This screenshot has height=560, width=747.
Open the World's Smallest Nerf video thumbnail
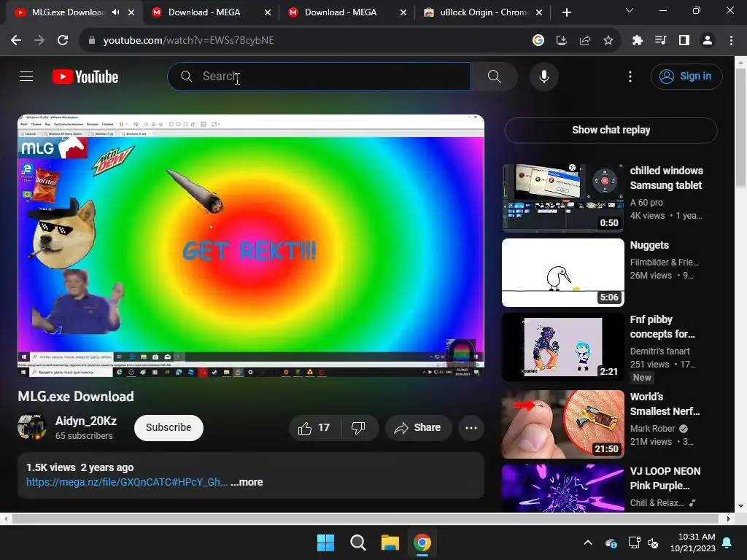[x=562, y=424]
